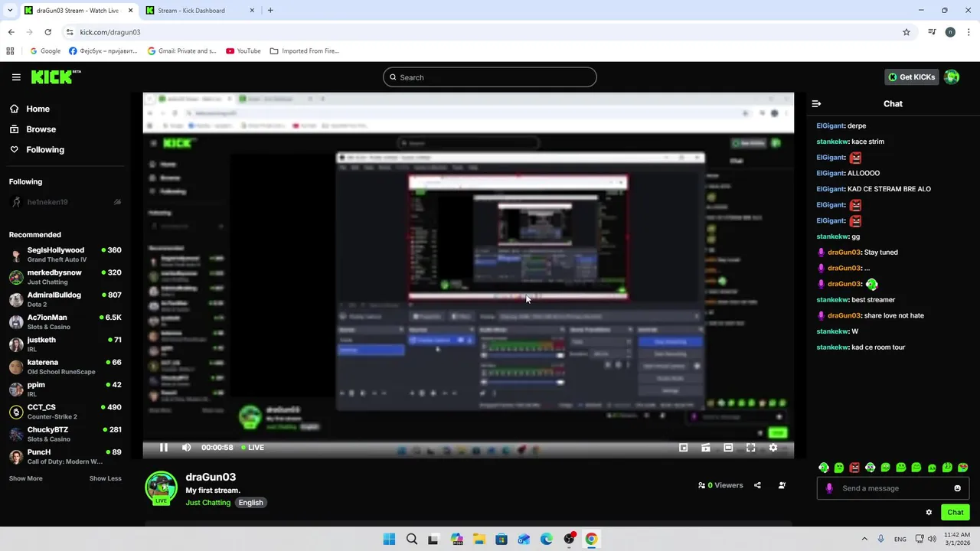This screenshot has width=980, height=551.
Task: Bookmark this page with the star icon
Action: point(906,32)
